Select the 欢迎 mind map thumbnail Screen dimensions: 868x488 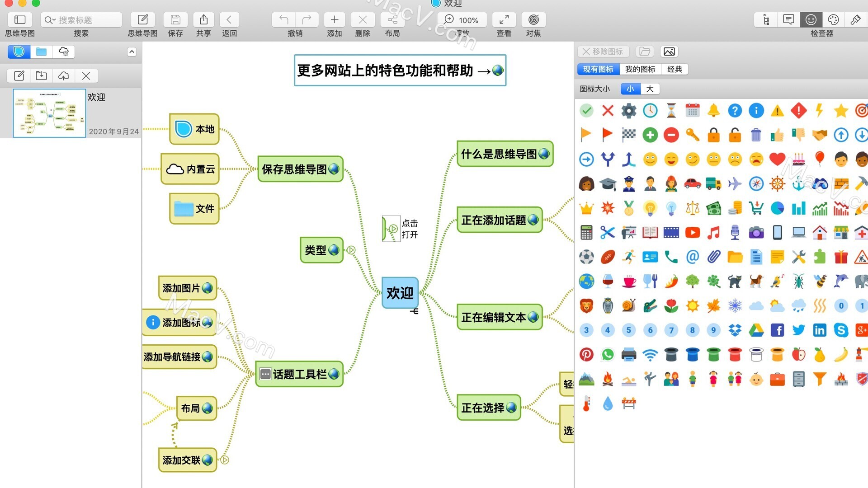tap(49, 113)
